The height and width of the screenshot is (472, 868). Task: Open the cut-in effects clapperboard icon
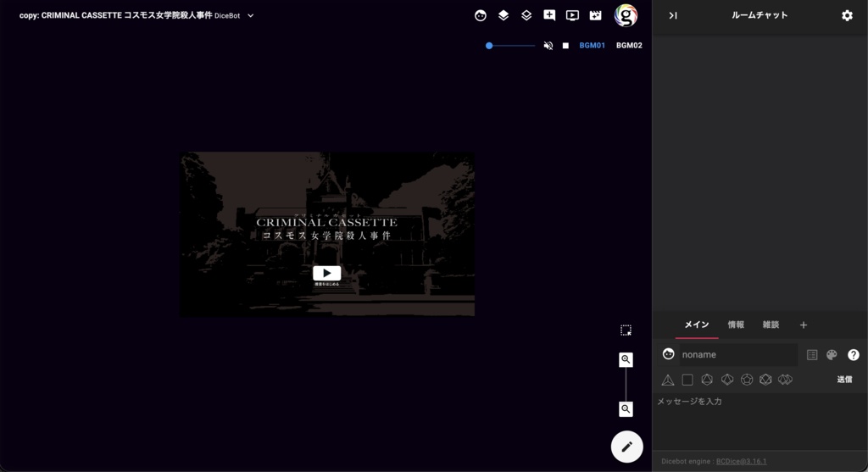pos(595,15)
